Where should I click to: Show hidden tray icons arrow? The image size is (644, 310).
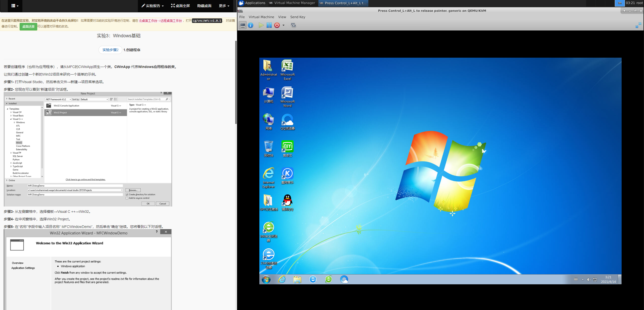583,280
